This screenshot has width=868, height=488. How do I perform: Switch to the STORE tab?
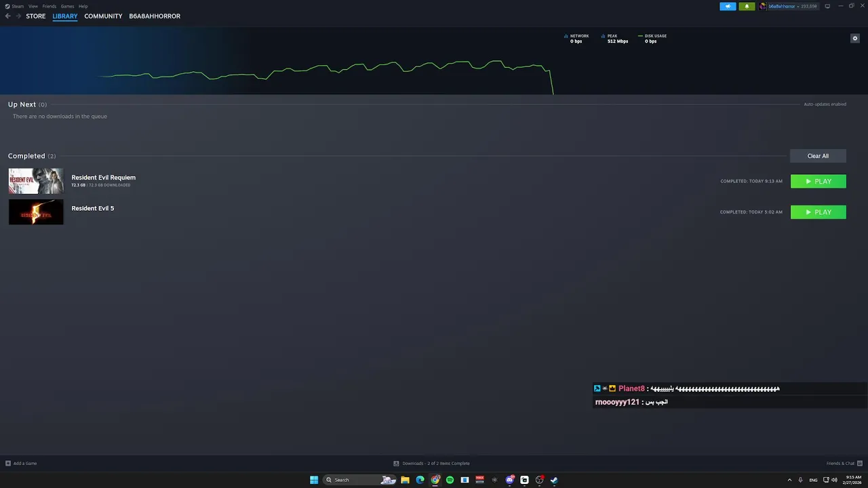(x=36, y=16)
